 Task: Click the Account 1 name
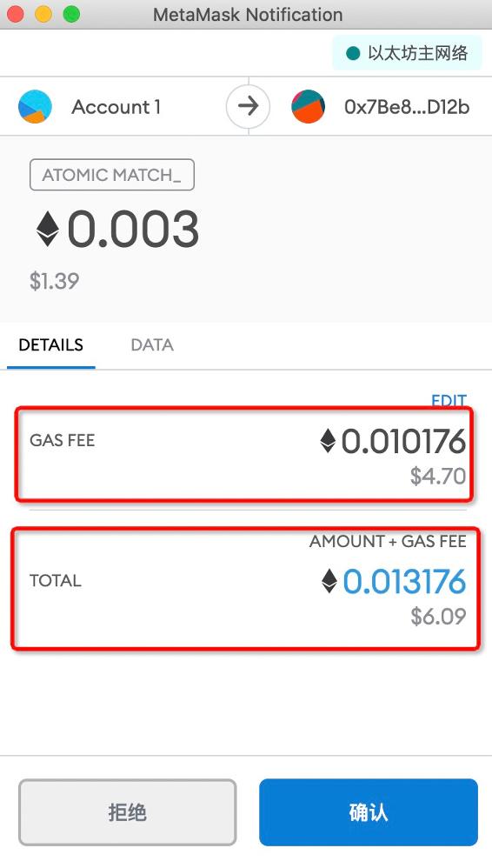(116, 106)
